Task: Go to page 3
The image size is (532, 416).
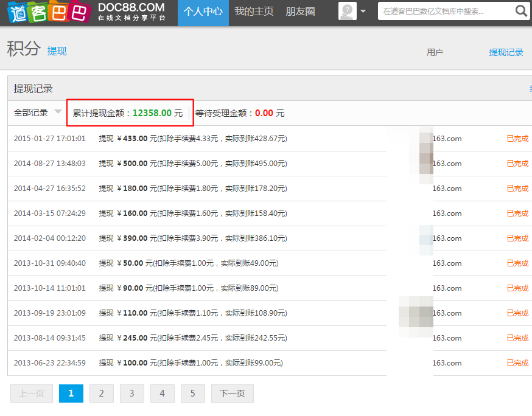Action: coord(132,393)
